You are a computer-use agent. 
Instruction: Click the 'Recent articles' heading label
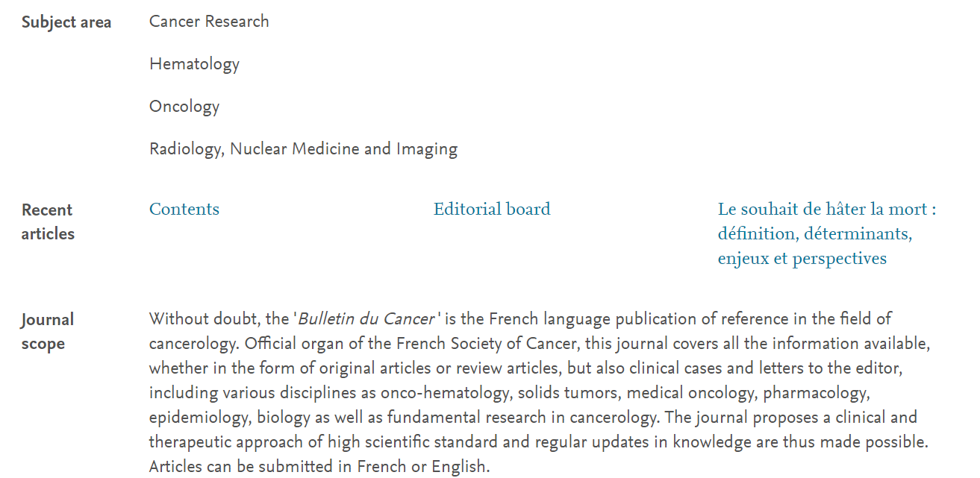coord(49,221)
